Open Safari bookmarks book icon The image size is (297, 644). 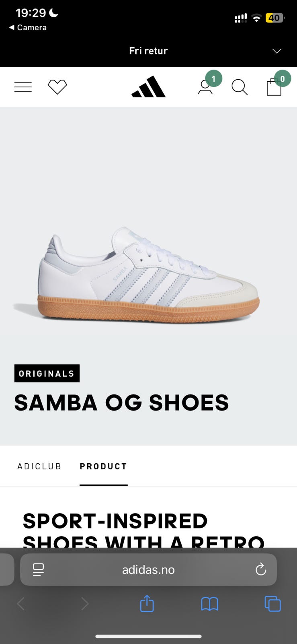(210, 604)
